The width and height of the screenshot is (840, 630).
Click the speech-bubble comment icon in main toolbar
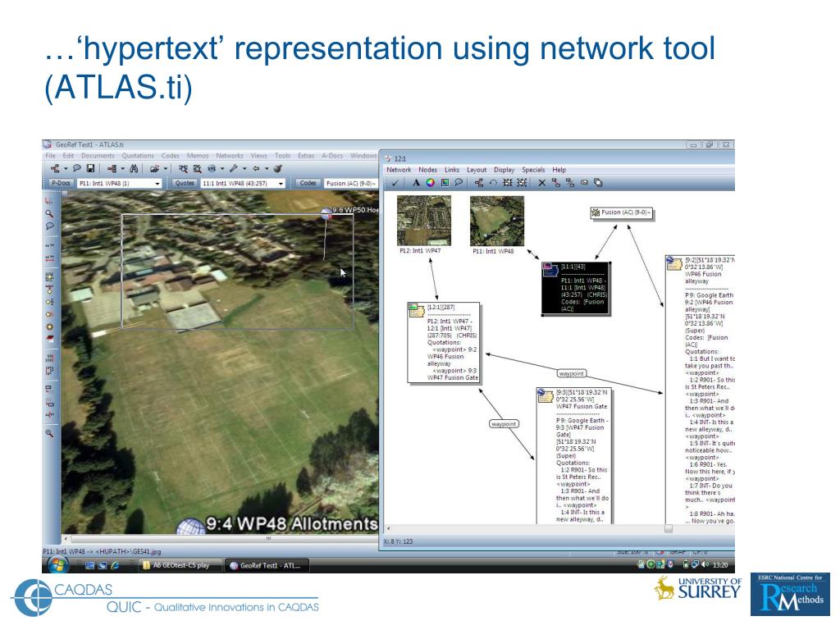point(77,168)
